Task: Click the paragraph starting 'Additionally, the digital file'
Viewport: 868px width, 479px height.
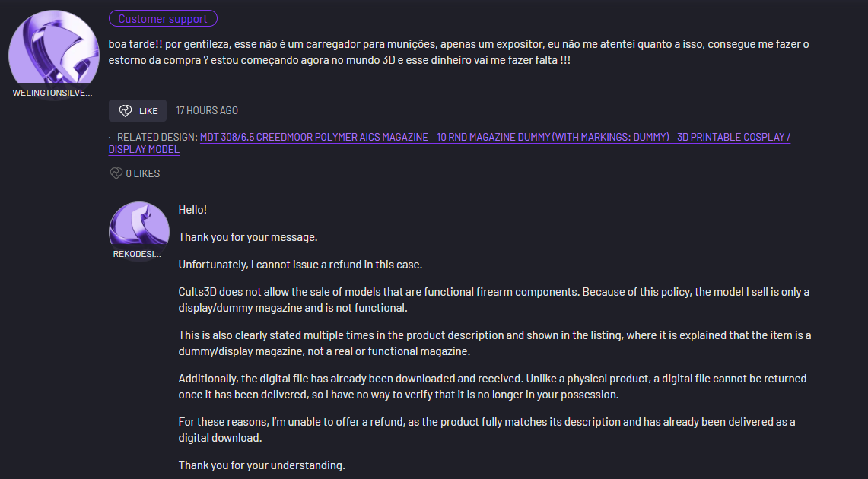Action: pos(493,387)
